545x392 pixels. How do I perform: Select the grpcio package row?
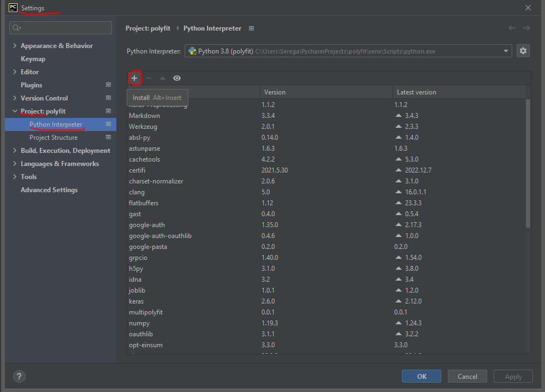pyautogui.click(x=327, y=258)
